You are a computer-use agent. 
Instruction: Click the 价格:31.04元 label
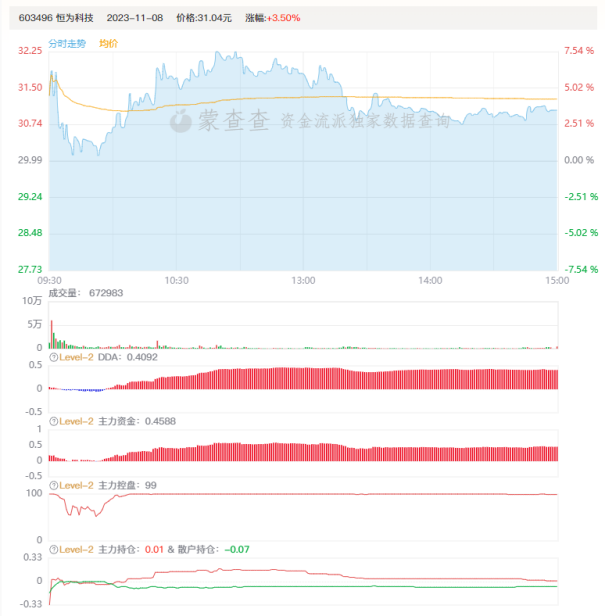click(204, 18)
